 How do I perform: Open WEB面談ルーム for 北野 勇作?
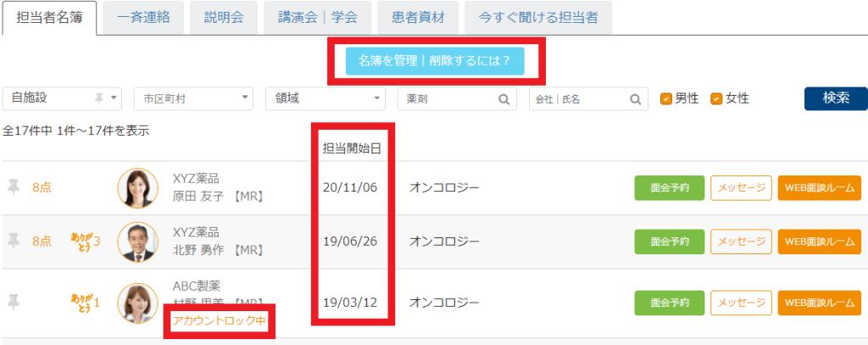coord(819,242)
